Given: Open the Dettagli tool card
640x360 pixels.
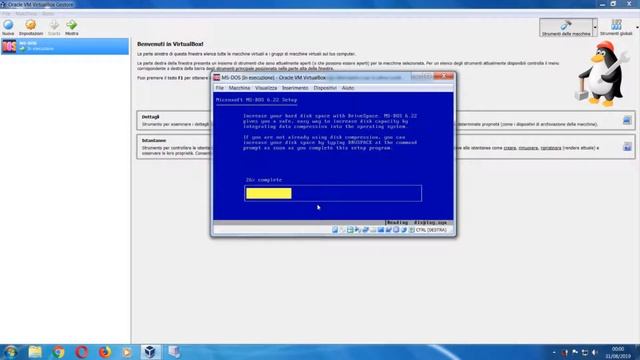Looking at the screenshot, I should coord(386,120).
